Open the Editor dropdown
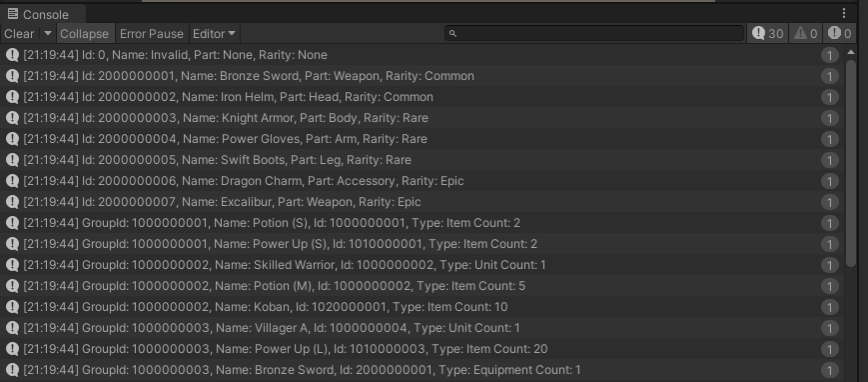The image size is (868, 382). pyautogui.click(x=214, y=34)
